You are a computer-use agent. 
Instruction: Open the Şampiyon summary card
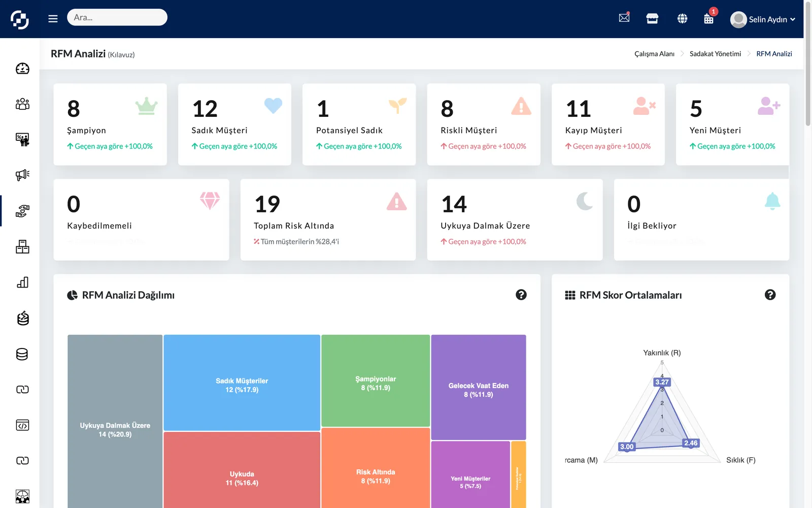point(110,124)
